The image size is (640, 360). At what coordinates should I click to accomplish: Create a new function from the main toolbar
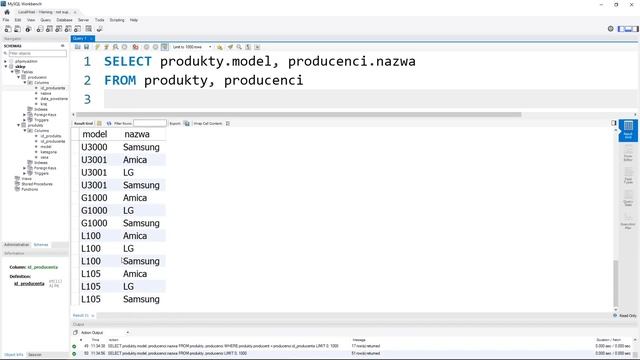(78, 29)
